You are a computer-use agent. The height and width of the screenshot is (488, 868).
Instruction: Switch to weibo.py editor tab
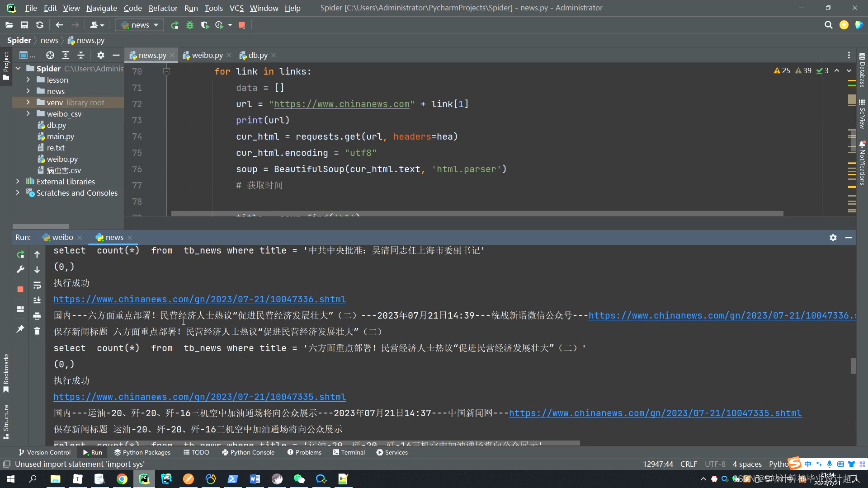207,55
